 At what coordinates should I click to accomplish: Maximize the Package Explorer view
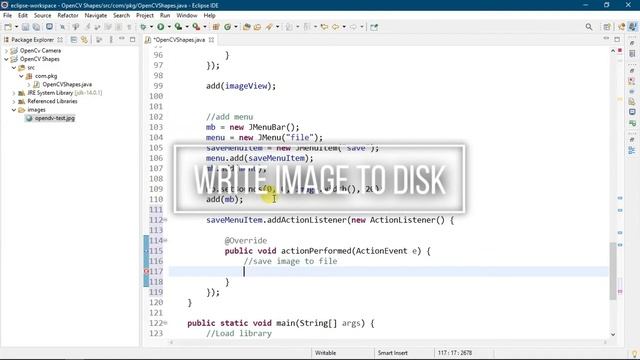pyautogui.click(x=133, y=40)
